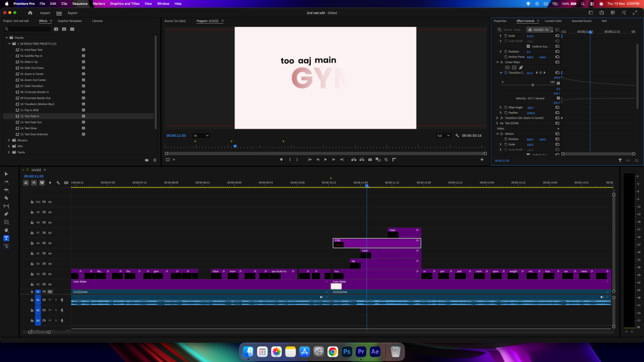Toggle lock on the V3 track

(32, 274)
